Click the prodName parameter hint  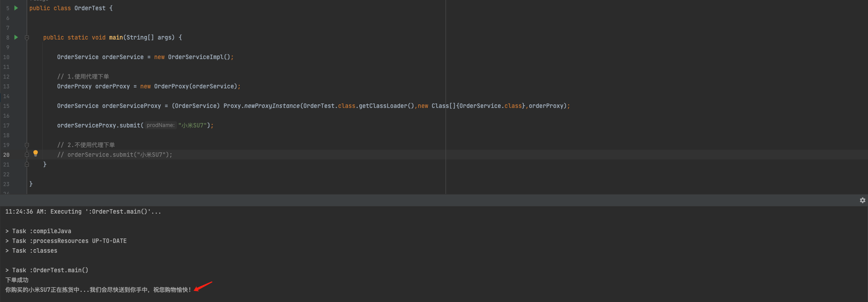tap(161, 125)
